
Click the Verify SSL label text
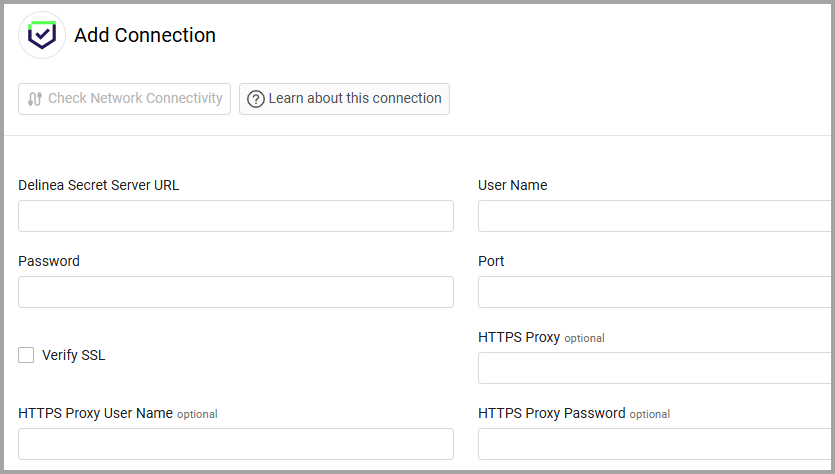click(73, 355)
